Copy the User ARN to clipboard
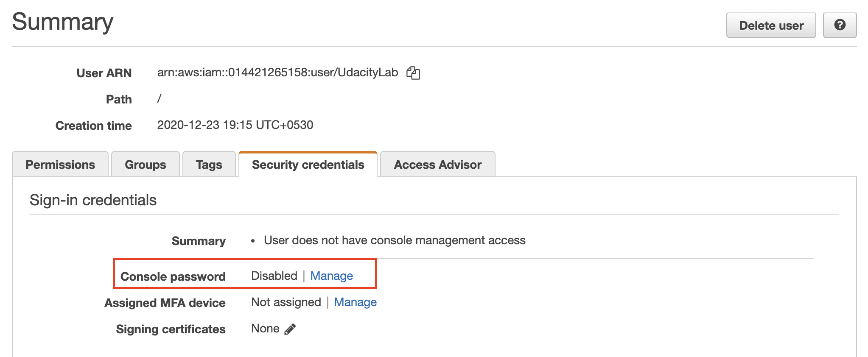Viewport: 868px width, 357px height. 413,73
